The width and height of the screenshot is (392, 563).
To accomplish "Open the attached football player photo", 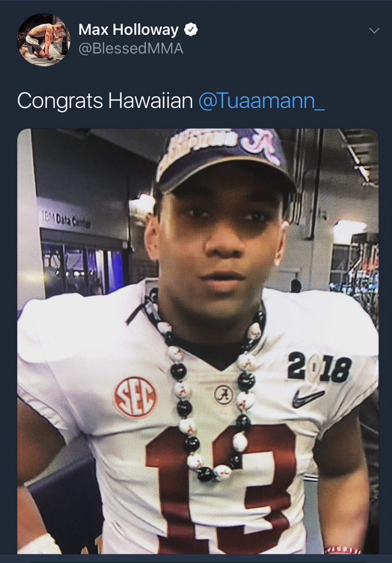I will pos(198,341).
